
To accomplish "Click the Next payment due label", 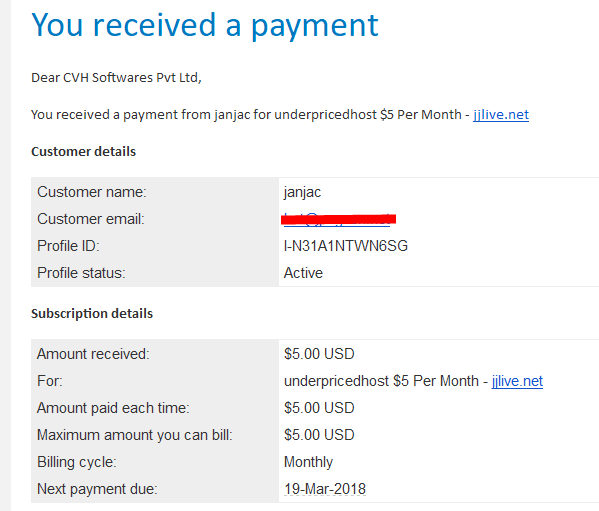I will pos(97,489).
